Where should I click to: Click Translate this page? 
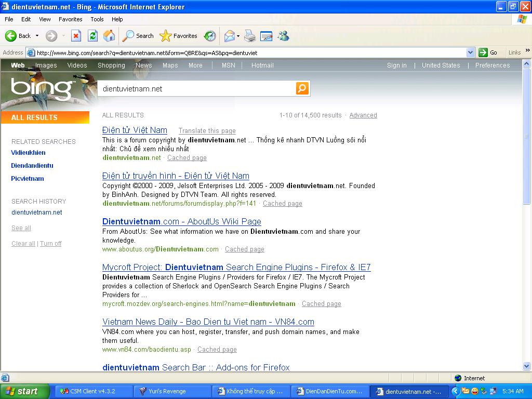207,130
